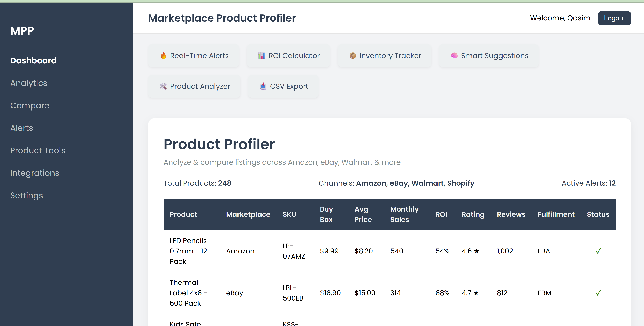Viewport: 644px width, 326px height.
Task: Start a CSV Export
Action: (283, 87)
